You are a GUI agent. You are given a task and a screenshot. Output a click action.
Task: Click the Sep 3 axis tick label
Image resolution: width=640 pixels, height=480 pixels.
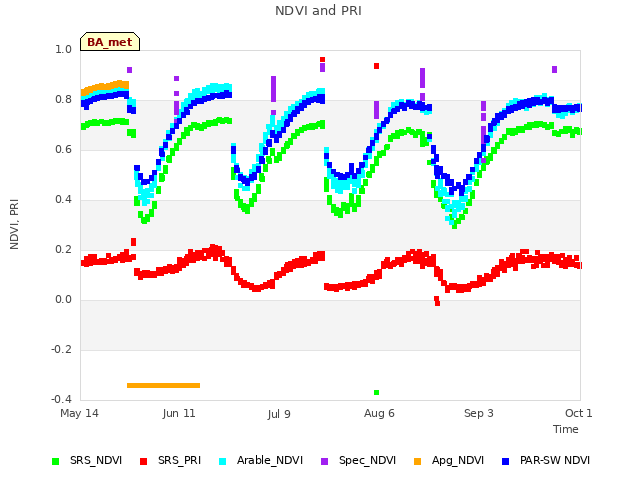[479, 413]
